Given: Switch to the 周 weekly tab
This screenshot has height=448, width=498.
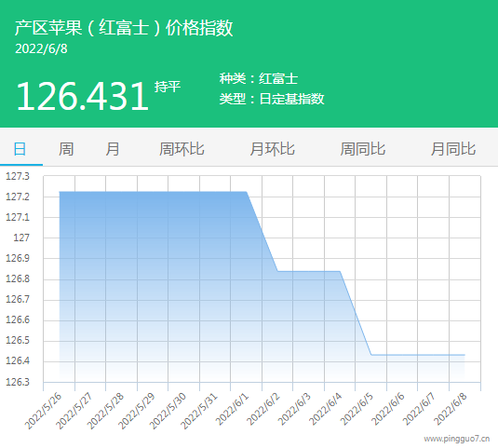Looking at the screenshot, I should [x=66, y=149].
